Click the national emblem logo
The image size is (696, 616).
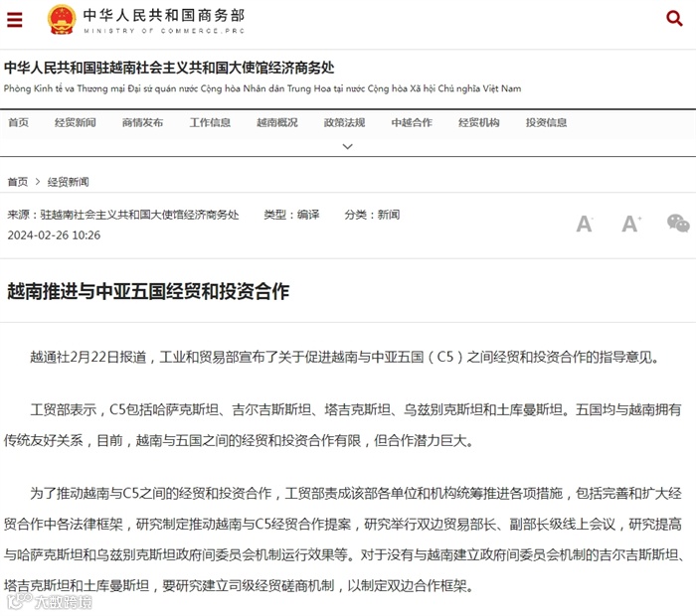click(x=62, y=19)
